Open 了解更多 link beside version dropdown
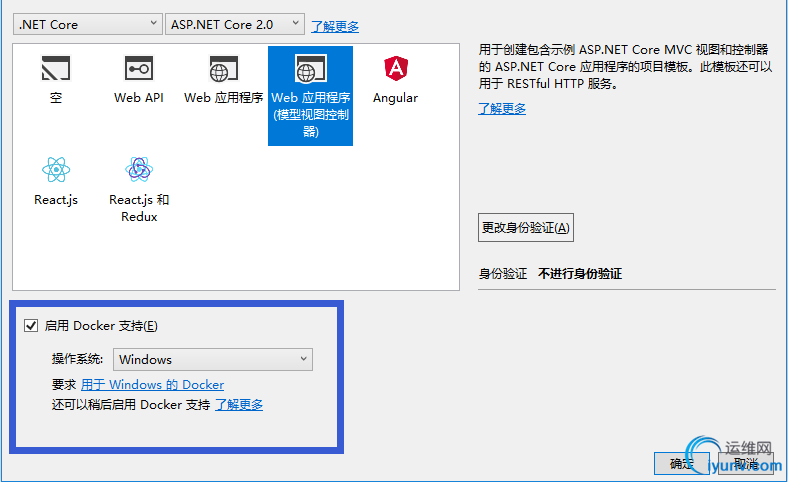The width and height of the screenshot is (788, 482). [x=335, y=26]
